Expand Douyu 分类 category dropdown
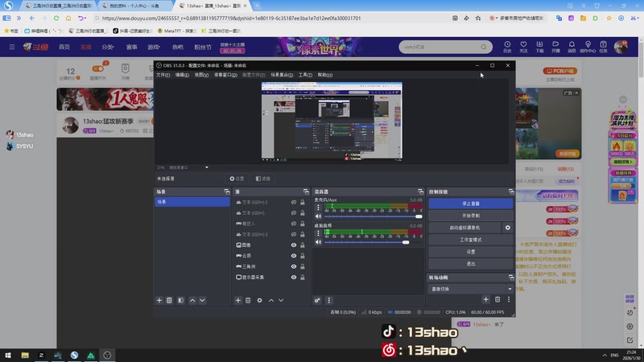The image size is (644, 362). 108,47
